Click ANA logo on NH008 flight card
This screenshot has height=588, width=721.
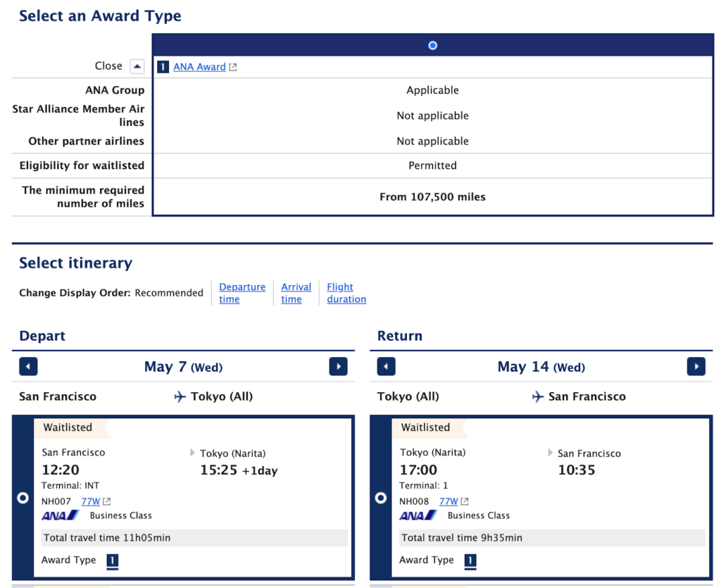click(x=418, y=515)
